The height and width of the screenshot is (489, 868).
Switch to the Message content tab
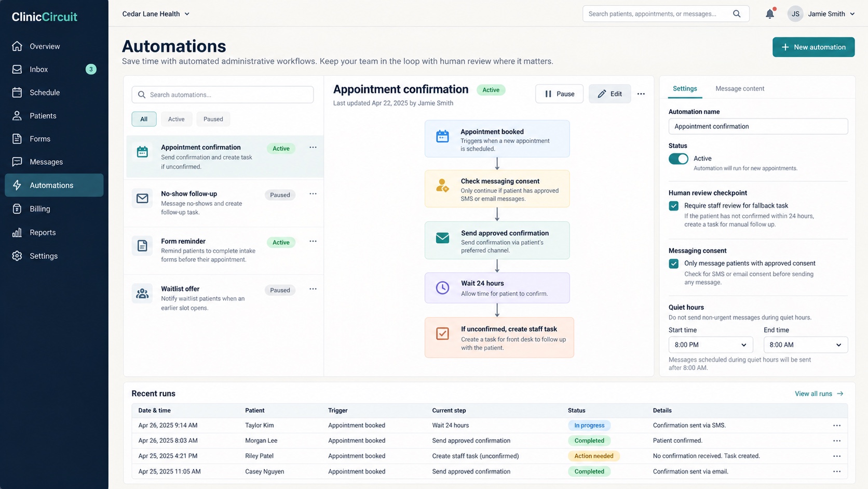point(740,89)
